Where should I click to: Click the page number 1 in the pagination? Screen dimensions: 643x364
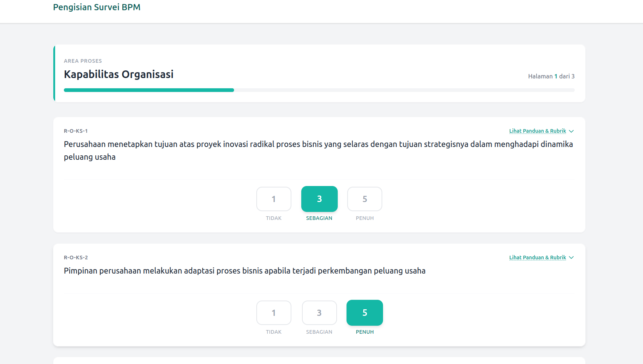[x=556, y=76]
